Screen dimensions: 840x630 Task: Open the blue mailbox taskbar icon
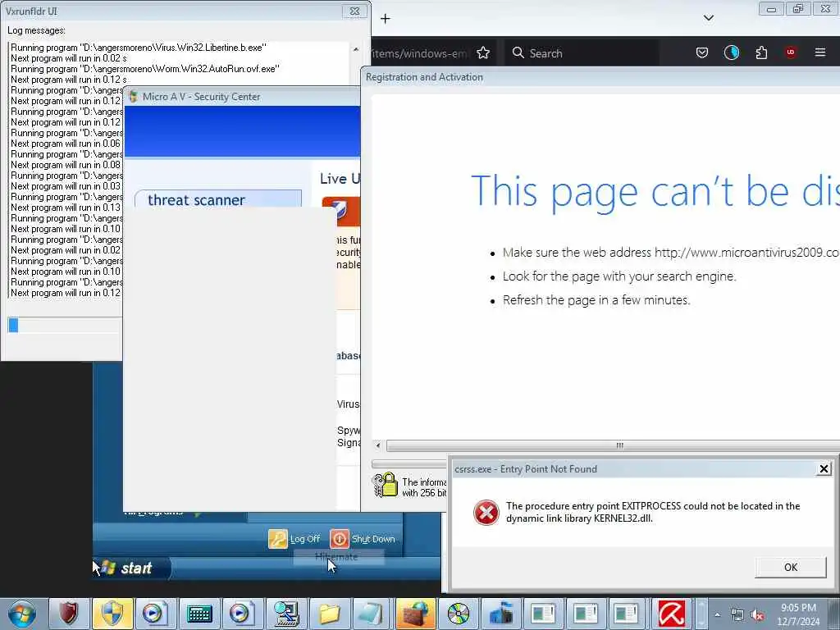(501, 614)
